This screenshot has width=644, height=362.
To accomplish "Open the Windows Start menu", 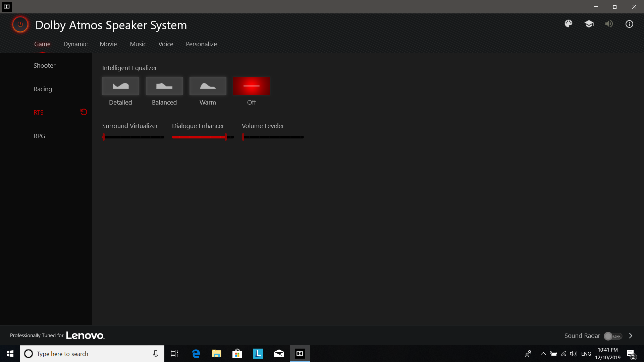I will click(10, 354).
